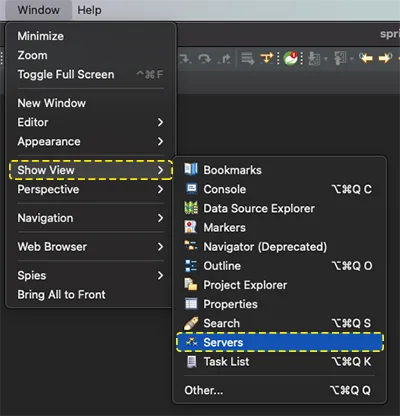
Task: Click the Spring Boot dashboard icon
Action: pyautogui.click(x=290, y=58)
